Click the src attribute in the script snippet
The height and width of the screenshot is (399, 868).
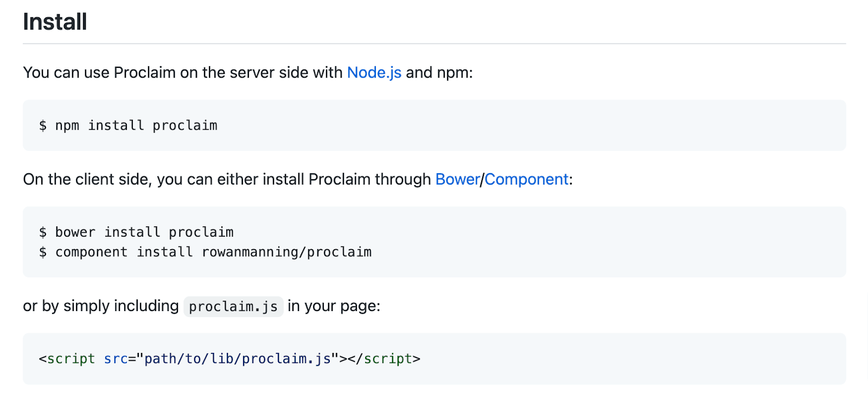[x=116, y=359]
